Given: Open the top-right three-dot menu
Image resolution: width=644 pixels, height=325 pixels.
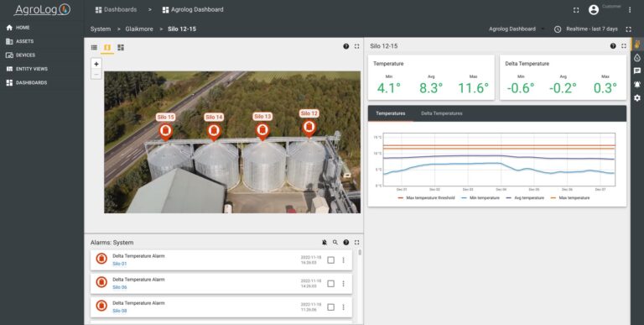Looking at the screenshot, I should click(630, 10).
